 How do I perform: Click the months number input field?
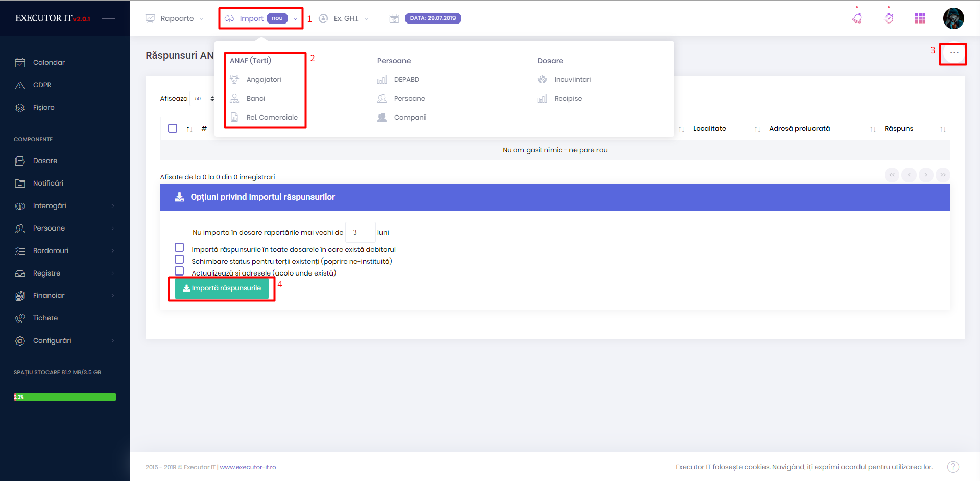tap(360, 232)
